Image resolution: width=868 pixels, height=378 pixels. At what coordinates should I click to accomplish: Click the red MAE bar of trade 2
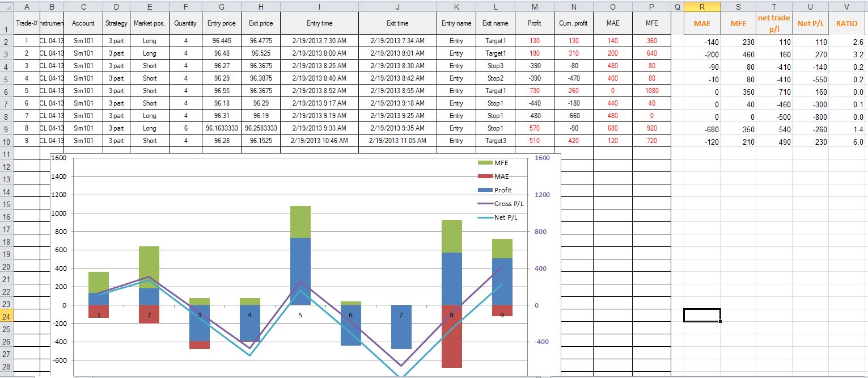point(149,314)
